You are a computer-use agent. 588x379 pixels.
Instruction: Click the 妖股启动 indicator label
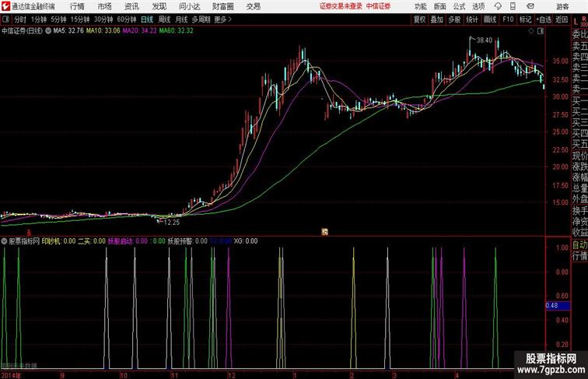(x=120, y=241)
